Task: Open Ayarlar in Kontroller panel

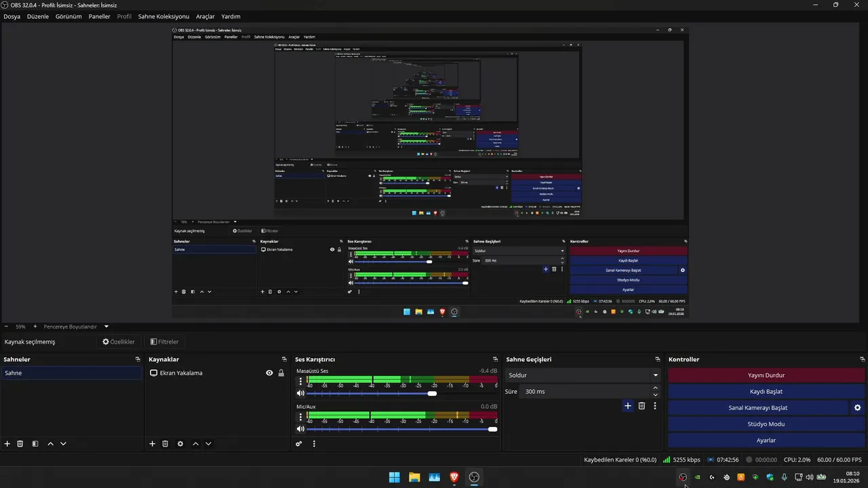Action: [x=766, y=441]
